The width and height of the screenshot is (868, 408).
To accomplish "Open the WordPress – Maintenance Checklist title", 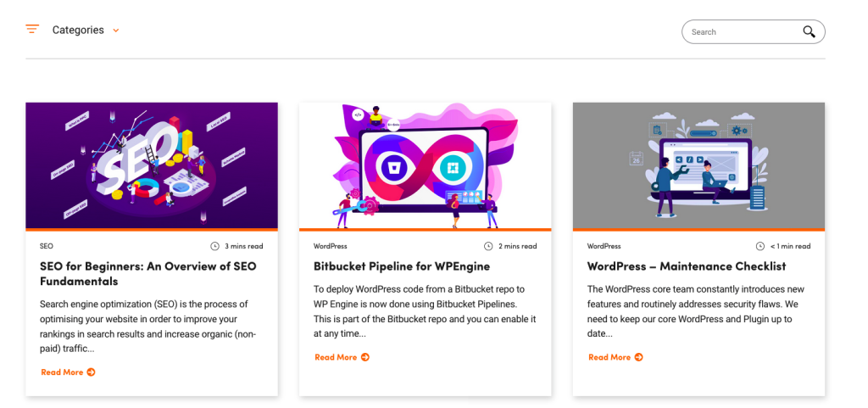I will coord(687,266).
